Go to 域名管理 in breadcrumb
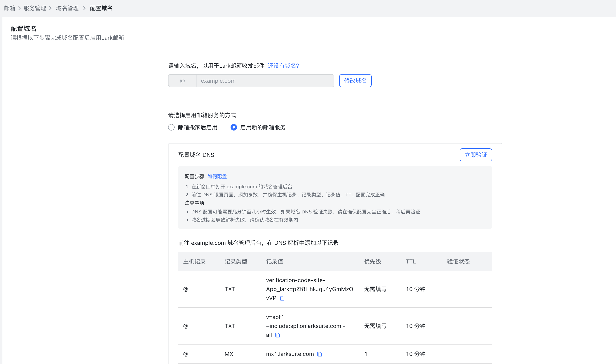616x364 pixels. point(67,8)
